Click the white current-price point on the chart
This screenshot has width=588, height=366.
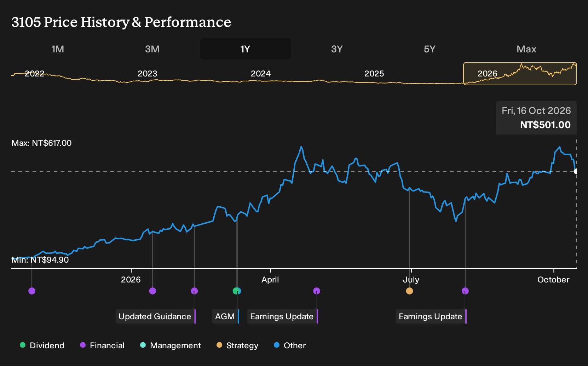(576, 171)
